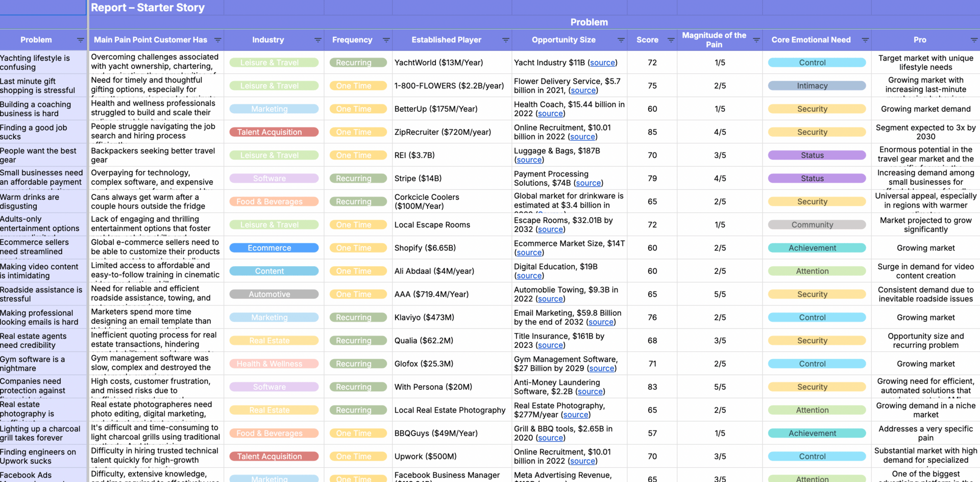Open the Payment Processing Solutions source link
This screenshot has width=980, height=482.
tap(589, 183)
